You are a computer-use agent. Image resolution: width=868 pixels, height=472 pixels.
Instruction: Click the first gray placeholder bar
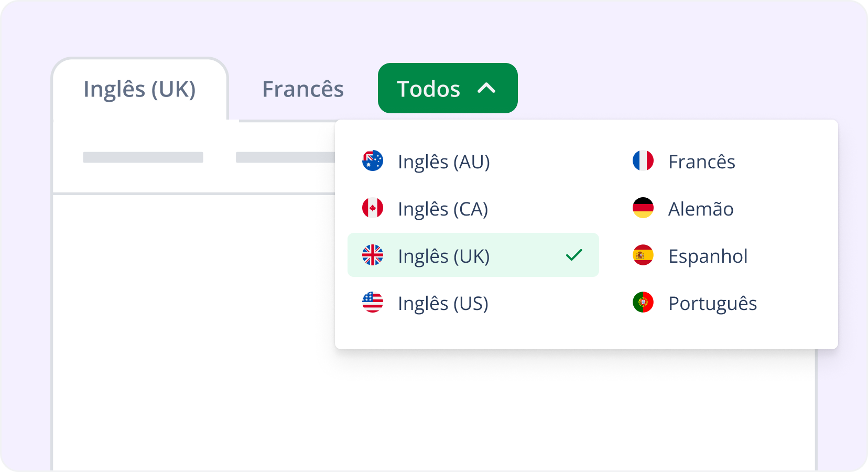point(143,157)
